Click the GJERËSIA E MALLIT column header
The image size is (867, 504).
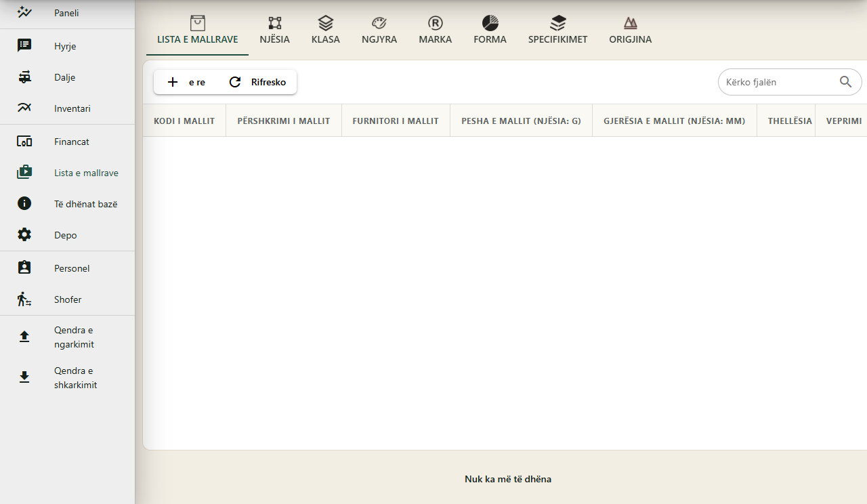tap(675, 121)
